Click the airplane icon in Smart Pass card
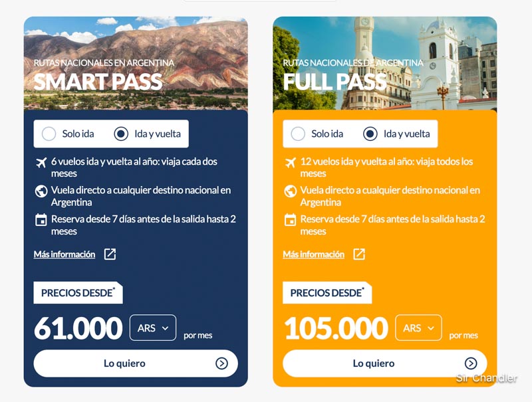Image resolution: width=532 pixels, height=402 pixels. coord(41,163)
